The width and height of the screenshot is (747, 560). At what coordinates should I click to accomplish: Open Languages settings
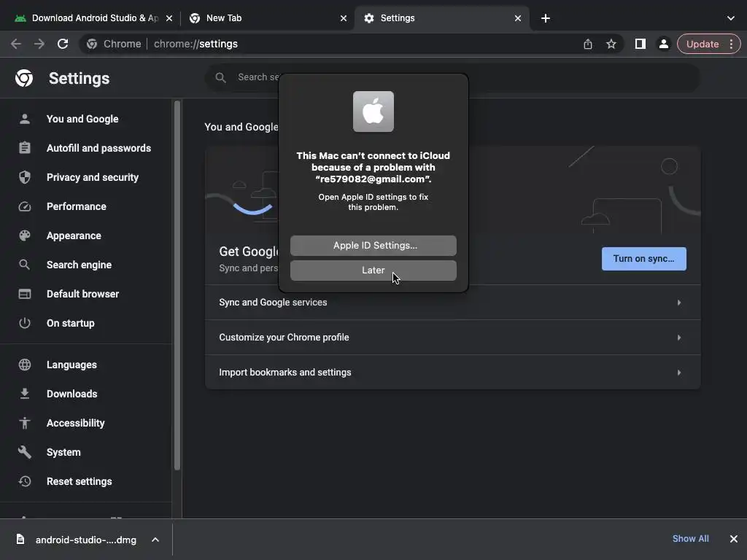tap(71, 365)
